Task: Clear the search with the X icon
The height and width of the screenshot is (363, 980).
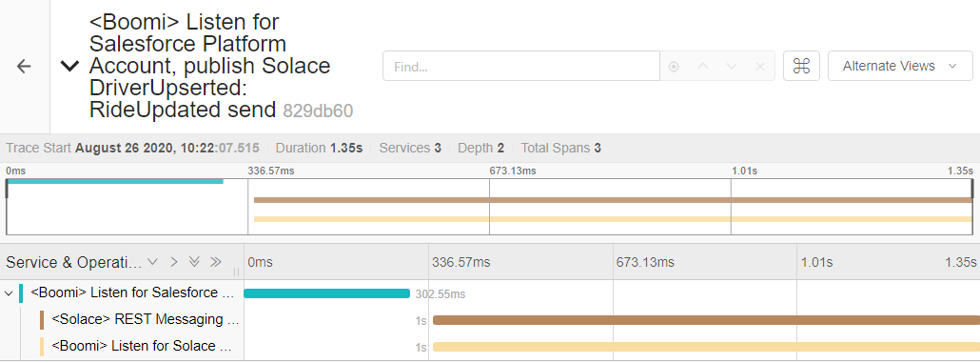Action: [x=760, y=67]
